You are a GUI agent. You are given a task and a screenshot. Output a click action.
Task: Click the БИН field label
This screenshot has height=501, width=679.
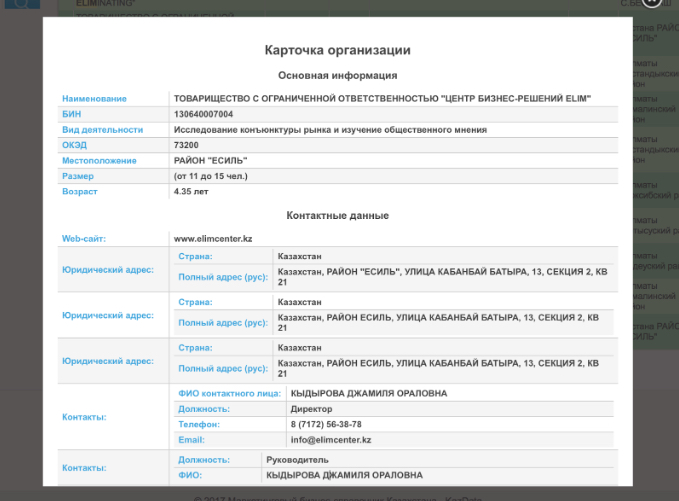point(71,114)
